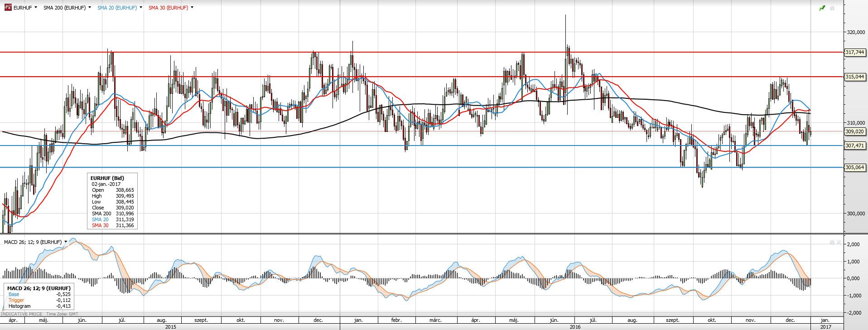Viewport: 868px width, 330px height.
Task: Open the SMA 200 (EURHUF) dropdown
Action: pos(90,8)
